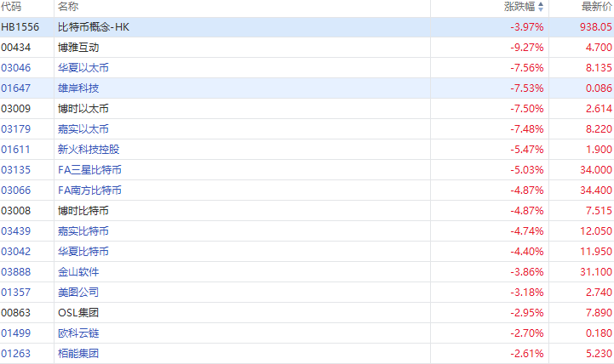Click the 最新价 column header
The height and width of the screenshot is (364, 614).
coord(597,6)
